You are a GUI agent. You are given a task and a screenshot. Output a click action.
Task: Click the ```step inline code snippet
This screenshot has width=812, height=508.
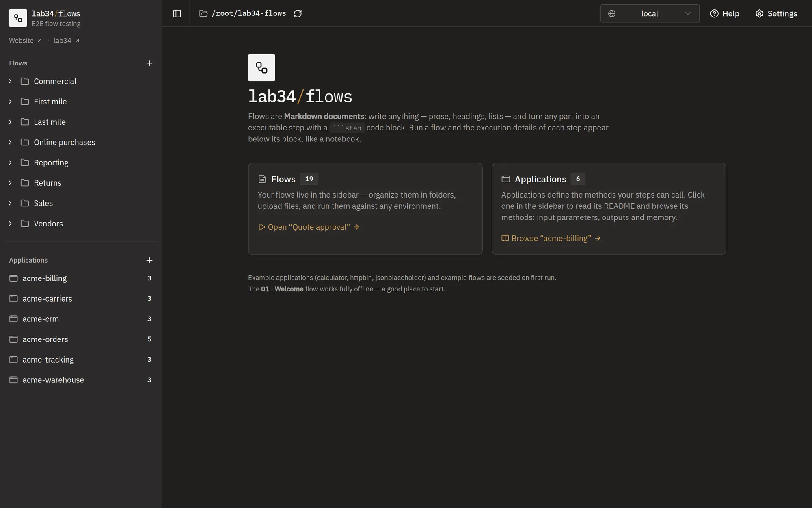347,128
